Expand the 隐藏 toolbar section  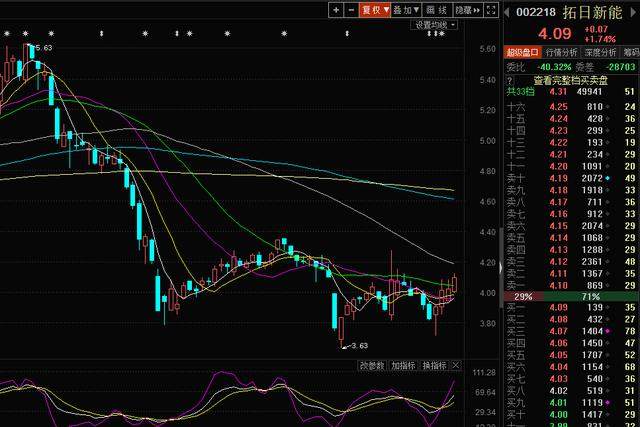click(468, 10)
